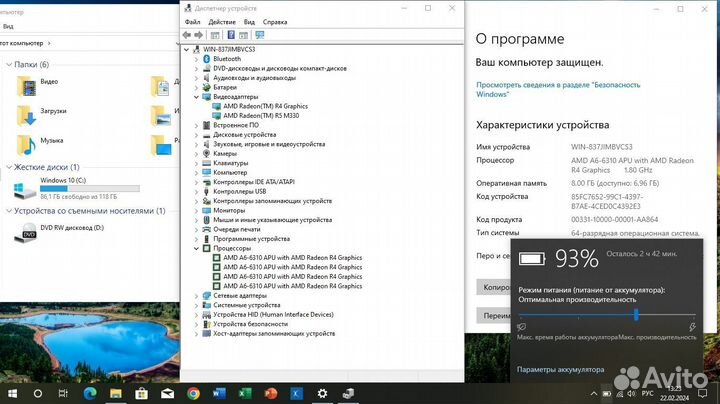Select the Windows 10 (C:) drive

click(x=77, y=188)
